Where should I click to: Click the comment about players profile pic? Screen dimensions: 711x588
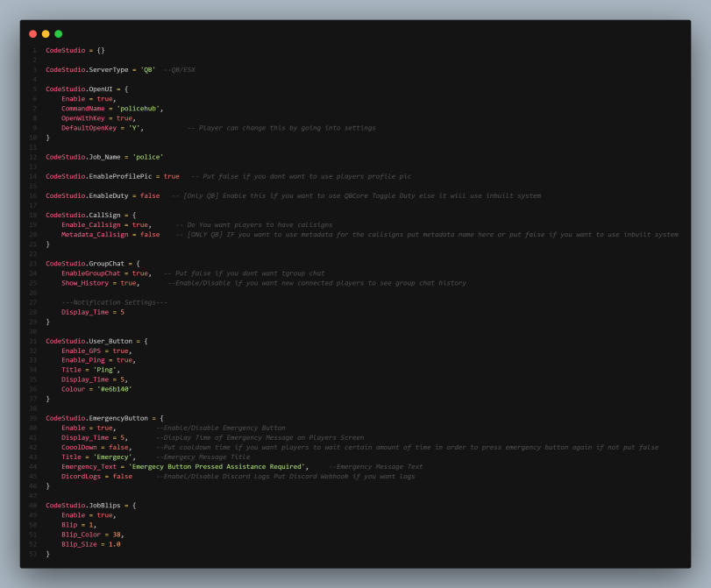point(301,176)
